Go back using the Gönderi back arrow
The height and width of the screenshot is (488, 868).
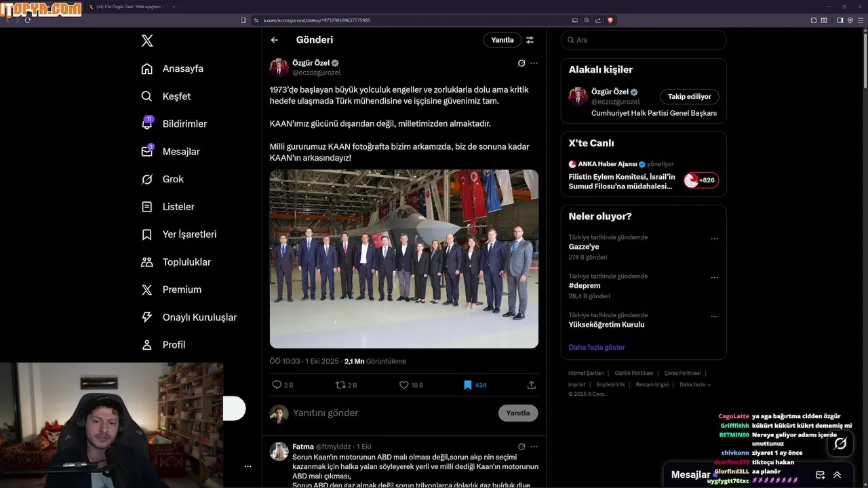tap(275, 40)
